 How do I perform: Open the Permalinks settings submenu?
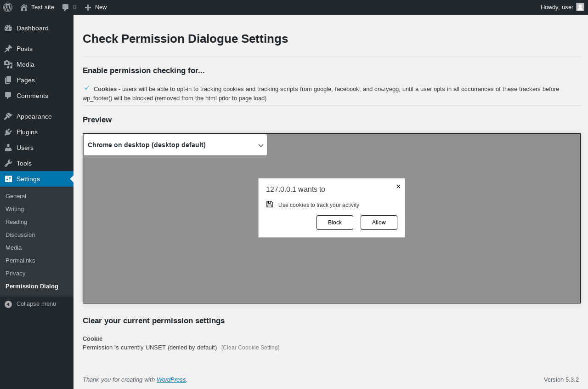point(20,260)
